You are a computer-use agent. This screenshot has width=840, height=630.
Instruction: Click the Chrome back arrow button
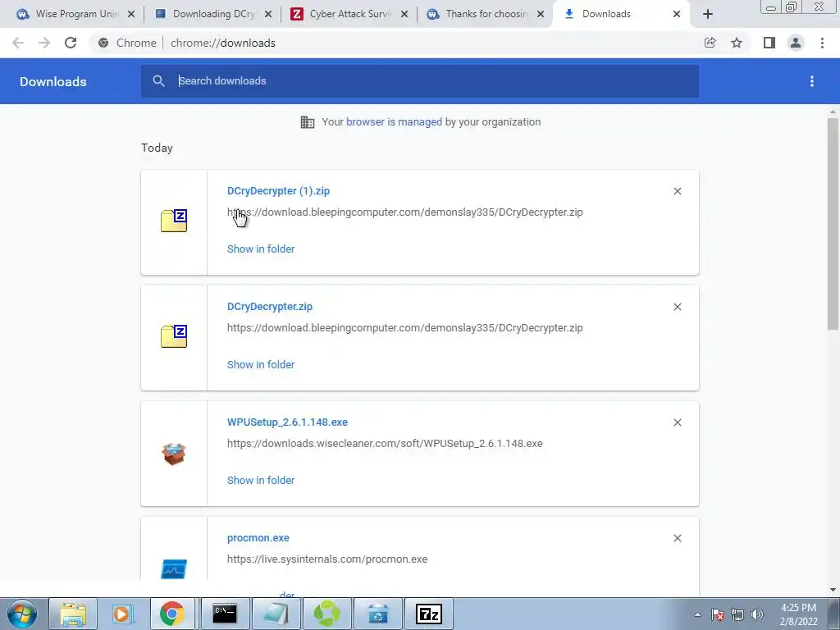(18, 43)
